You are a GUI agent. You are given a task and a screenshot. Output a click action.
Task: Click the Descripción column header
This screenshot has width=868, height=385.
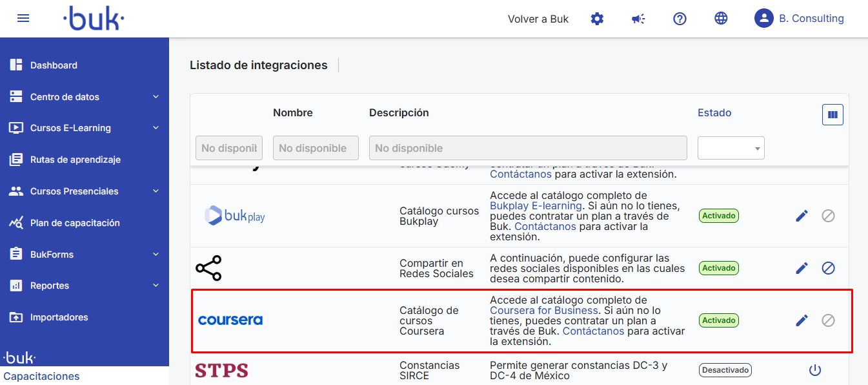(x=399, y=112)
